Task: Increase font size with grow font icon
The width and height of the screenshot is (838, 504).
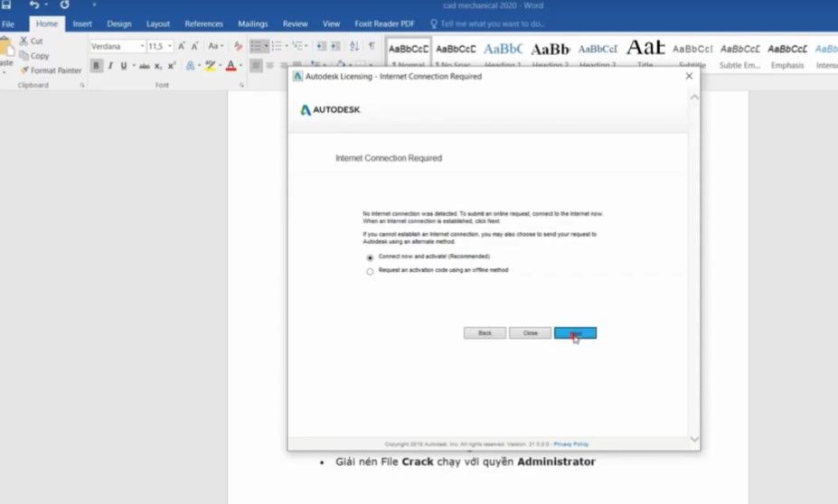Action: (182, 46)
